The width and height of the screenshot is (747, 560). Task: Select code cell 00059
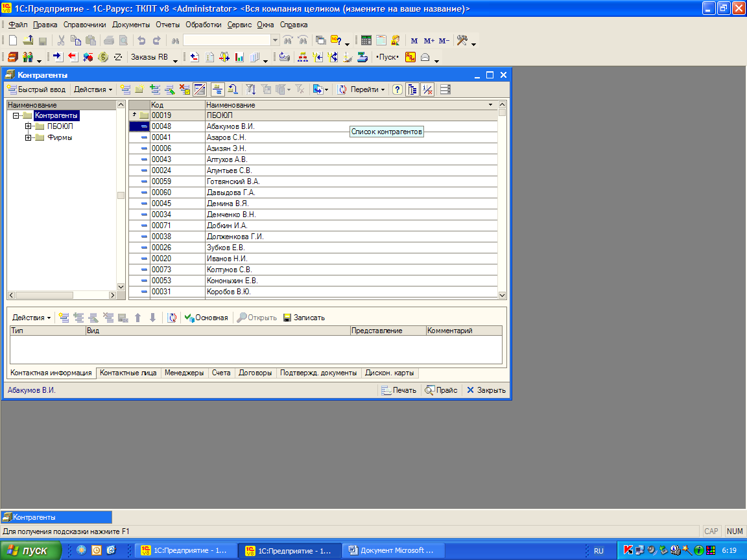[178, 181]
